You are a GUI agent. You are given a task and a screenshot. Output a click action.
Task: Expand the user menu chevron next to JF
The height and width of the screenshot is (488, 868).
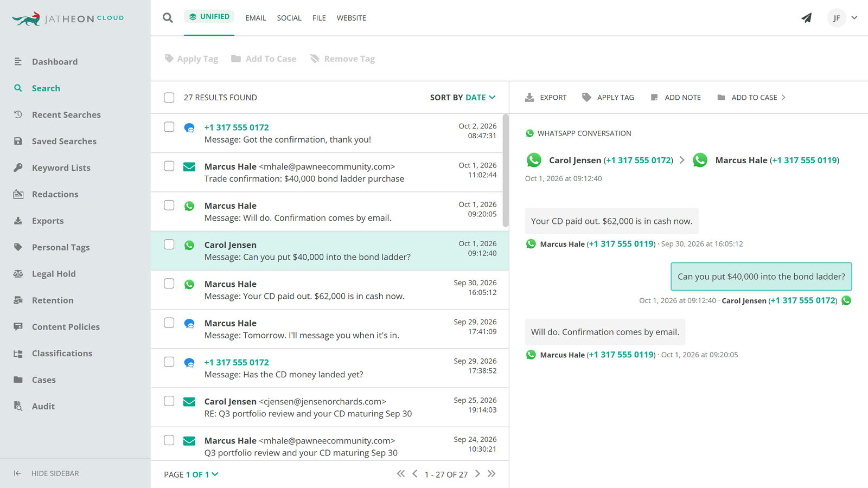pos(854,18)
